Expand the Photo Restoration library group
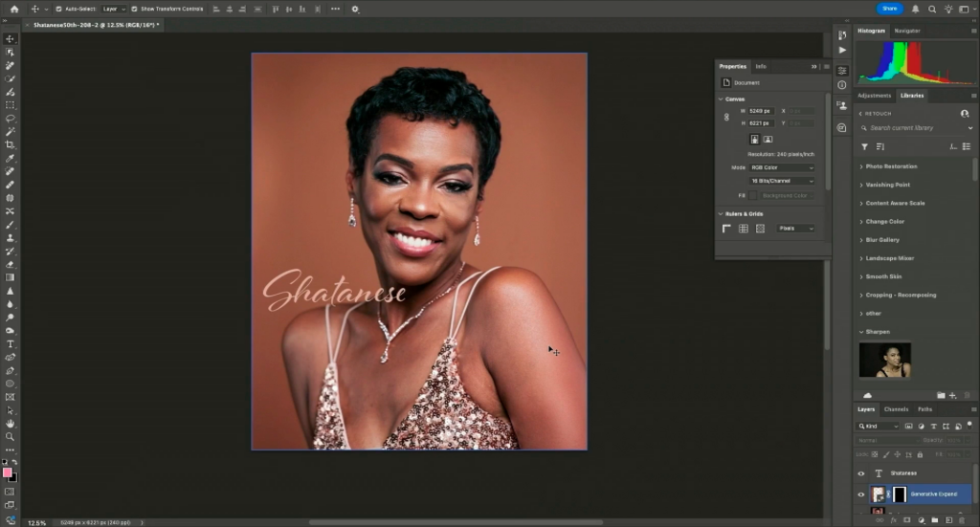This screenshot has height=527, width=980. (891, 166)
